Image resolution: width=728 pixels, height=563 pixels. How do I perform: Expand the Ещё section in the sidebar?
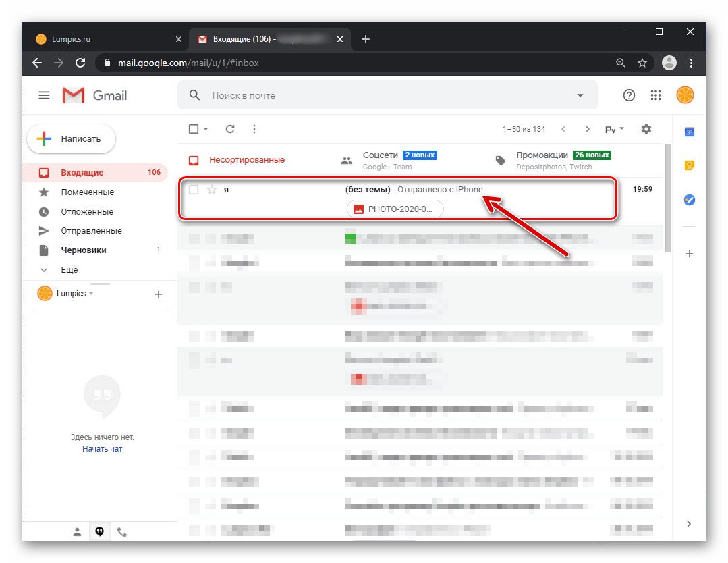pyautogui.click(x=69, y=269)
